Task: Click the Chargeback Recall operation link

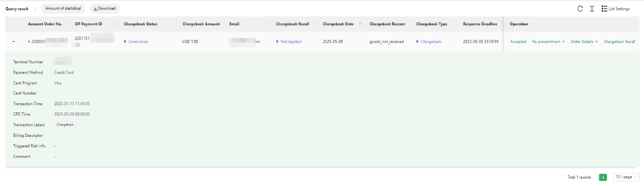Action: click(x=619, y=41)
